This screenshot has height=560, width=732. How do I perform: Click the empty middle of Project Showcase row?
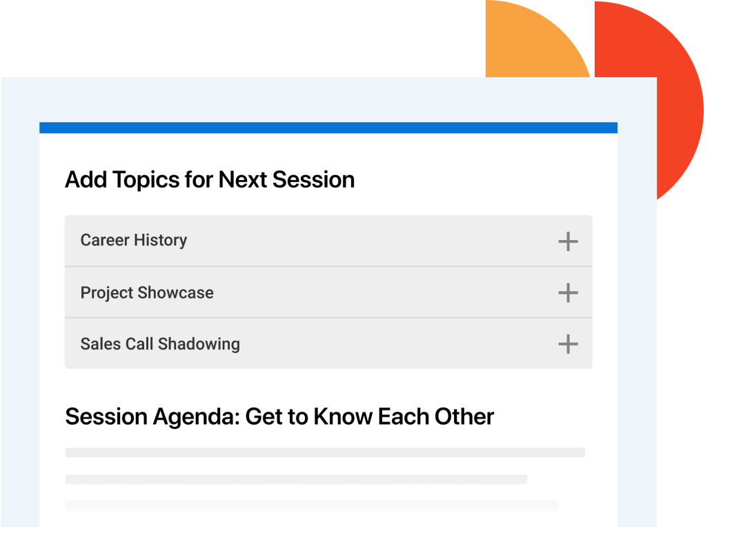(383, 292)
